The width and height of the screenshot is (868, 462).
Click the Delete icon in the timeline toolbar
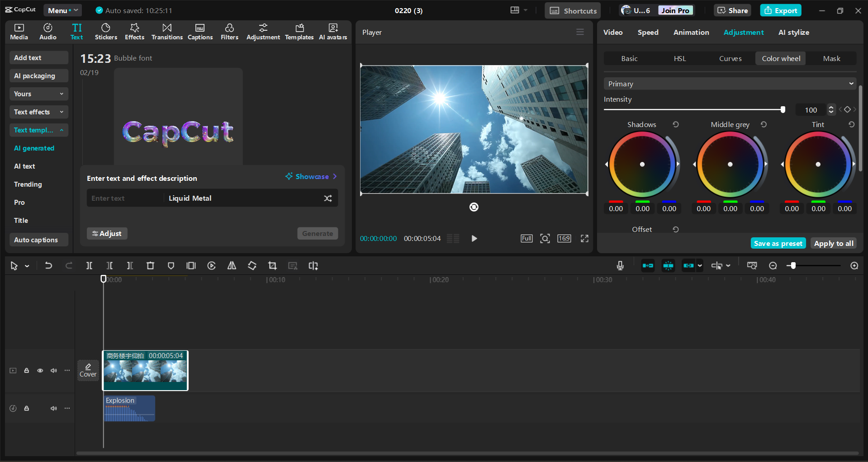tap(150, 266)
